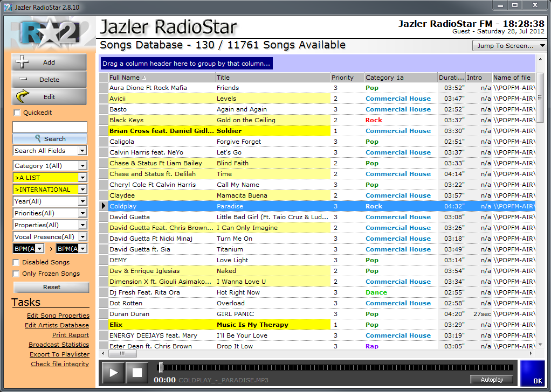
Task: Sort by the Full Name column header
Action: (162, 78)
